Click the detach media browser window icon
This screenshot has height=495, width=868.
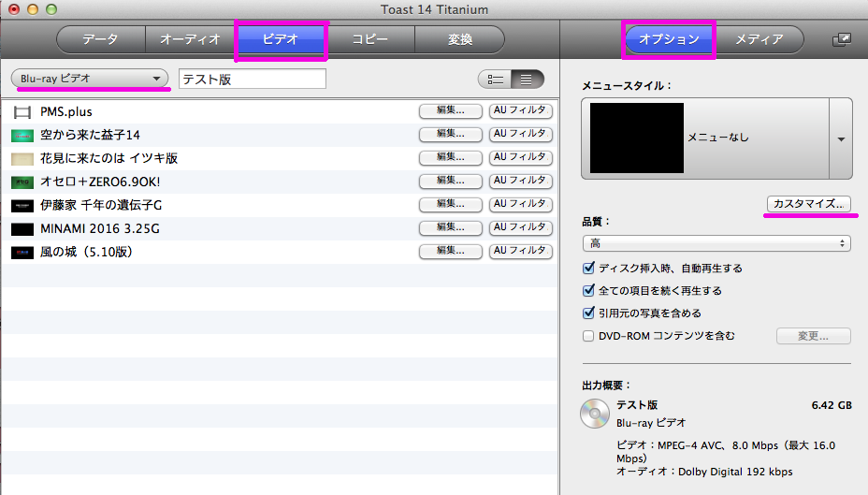click(842, 40)
